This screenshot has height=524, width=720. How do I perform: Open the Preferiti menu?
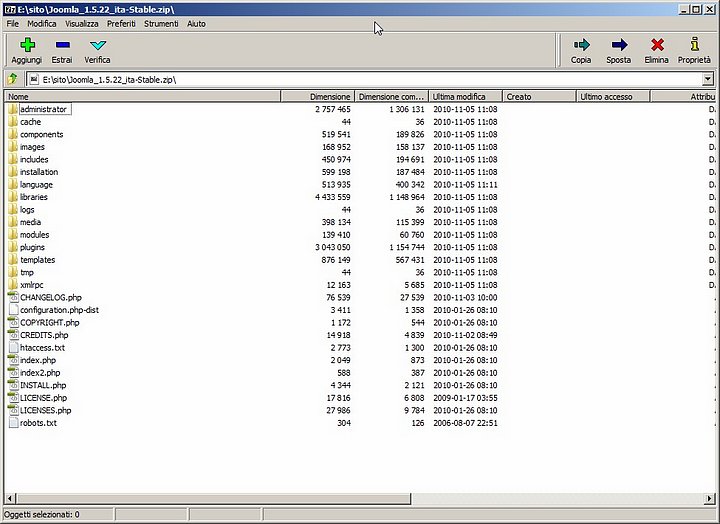tap(121, 23)
